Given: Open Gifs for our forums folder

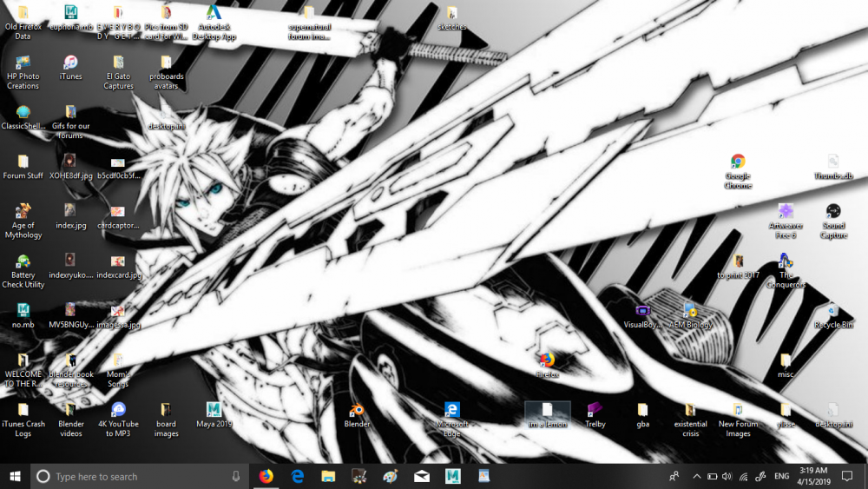Looking at the screenshot, I should [x=71, y=122].
